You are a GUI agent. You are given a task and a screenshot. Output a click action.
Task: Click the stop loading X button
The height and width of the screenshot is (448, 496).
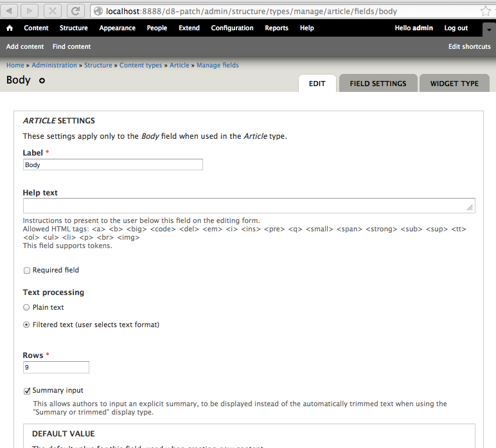tap(53, 11)
